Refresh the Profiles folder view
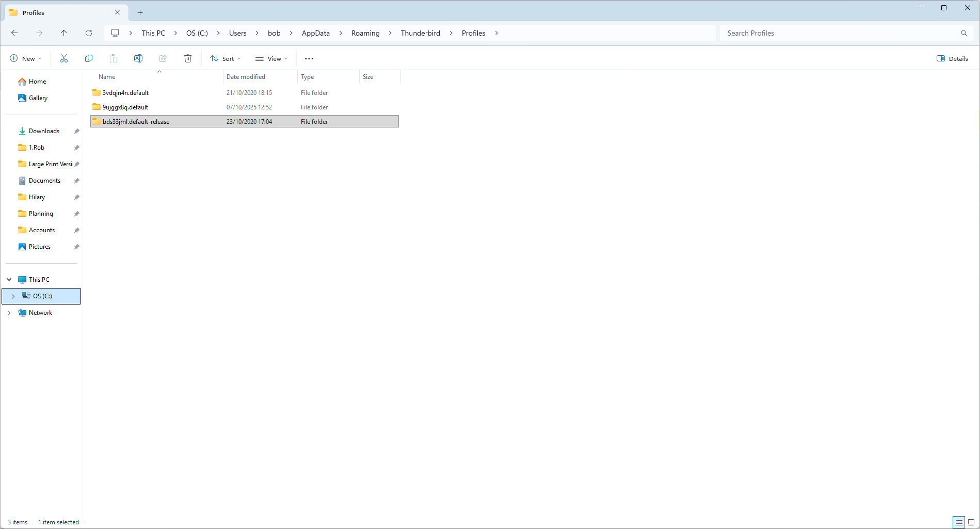Screen dimensions: 980x529 (x=89, y=33)
